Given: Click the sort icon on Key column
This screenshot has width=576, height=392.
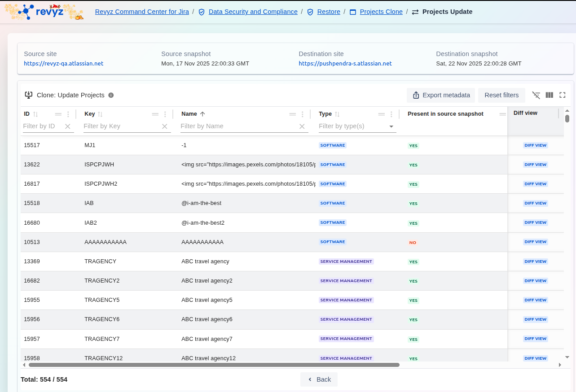Looking at the screenshot, I should 101,114.
